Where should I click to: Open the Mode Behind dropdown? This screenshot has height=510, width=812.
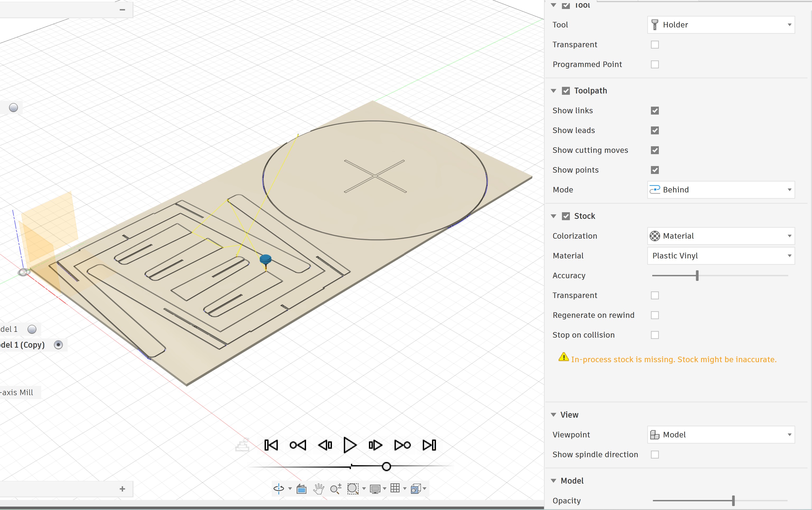pos(721,190)
